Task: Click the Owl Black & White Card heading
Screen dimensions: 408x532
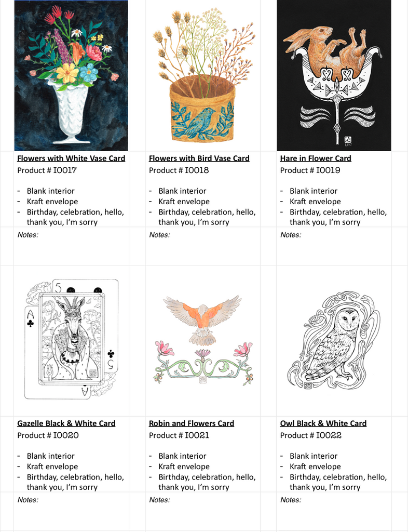Action: tap(323, 423)
